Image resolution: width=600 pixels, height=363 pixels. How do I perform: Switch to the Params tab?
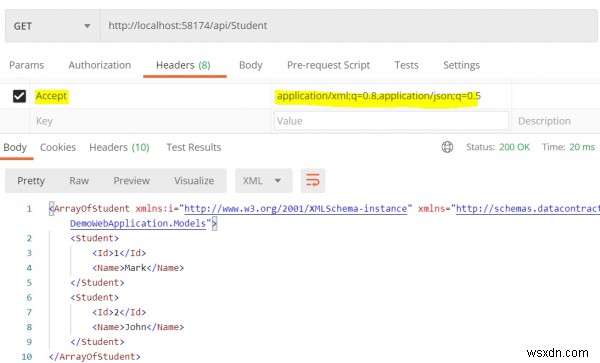[26, 65]
